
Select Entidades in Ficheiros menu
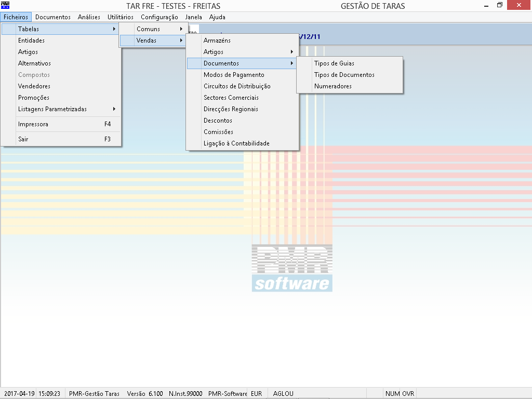pos(60,41)
